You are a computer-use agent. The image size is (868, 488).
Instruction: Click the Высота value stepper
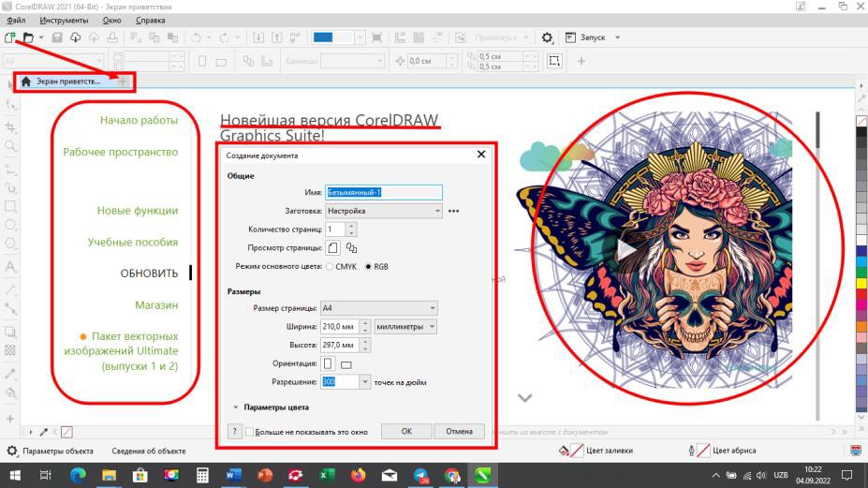click(x=365, y=345)
